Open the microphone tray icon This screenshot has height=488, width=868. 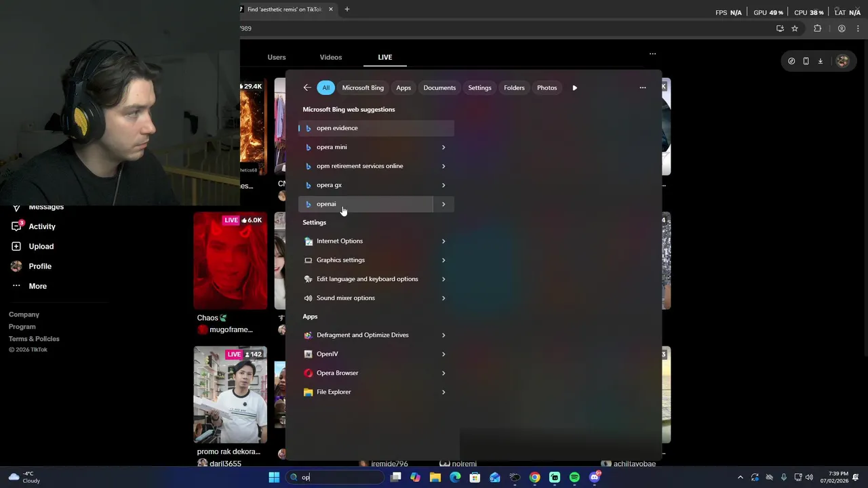click(x=784, y=477)
